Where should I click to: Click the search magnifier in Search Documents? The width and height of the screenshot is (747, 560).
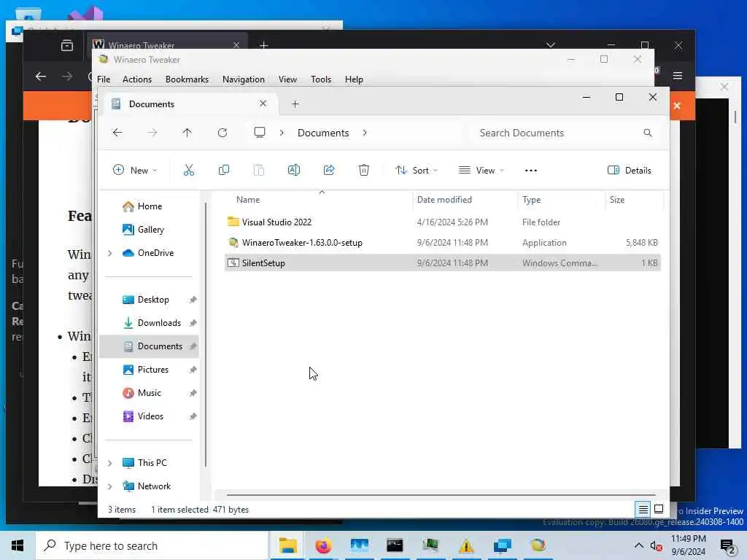click(648, 133)
